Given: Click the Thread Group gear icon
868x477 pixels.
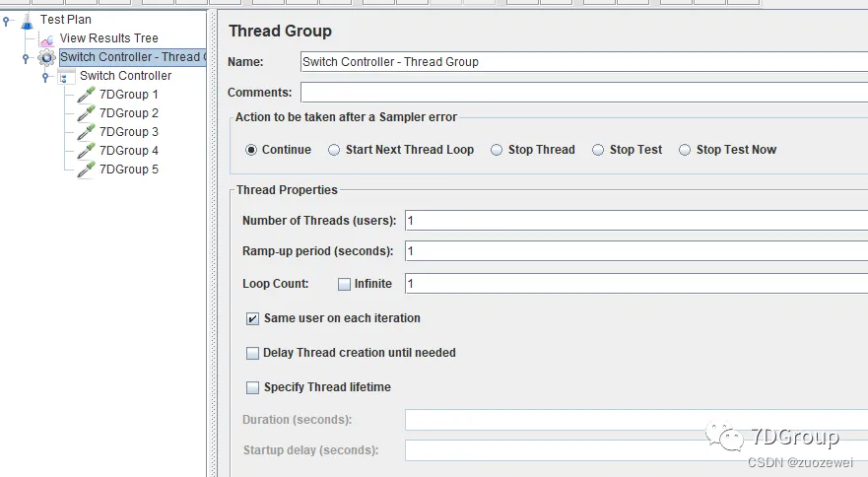Looking at the screenshot, I should pos(47,57).
